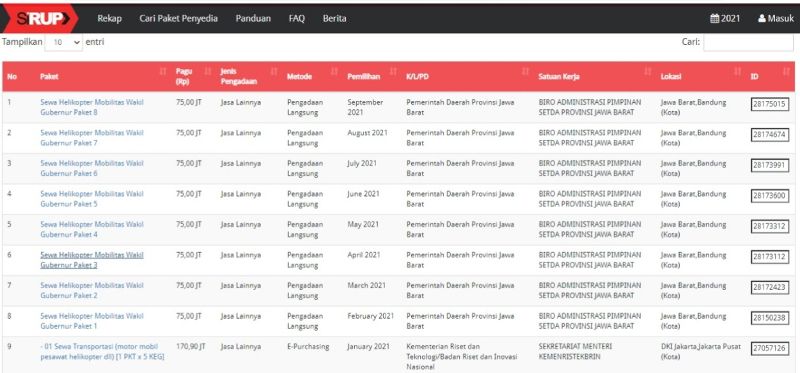Open Sewa Helikopter Wakil Gubernur Paket 8
Screen dimensions: 800x373
pyautogui.click(x=92, y=107)
